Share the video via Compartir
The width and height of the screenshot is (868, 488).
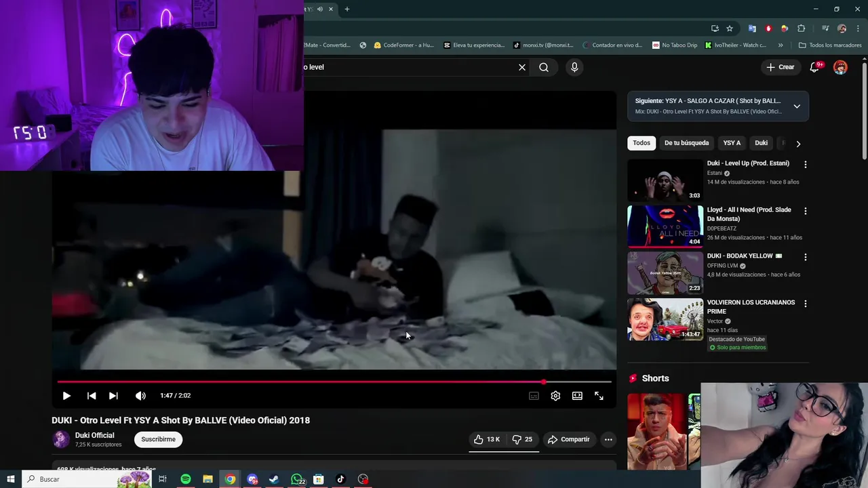pos(568,439)
